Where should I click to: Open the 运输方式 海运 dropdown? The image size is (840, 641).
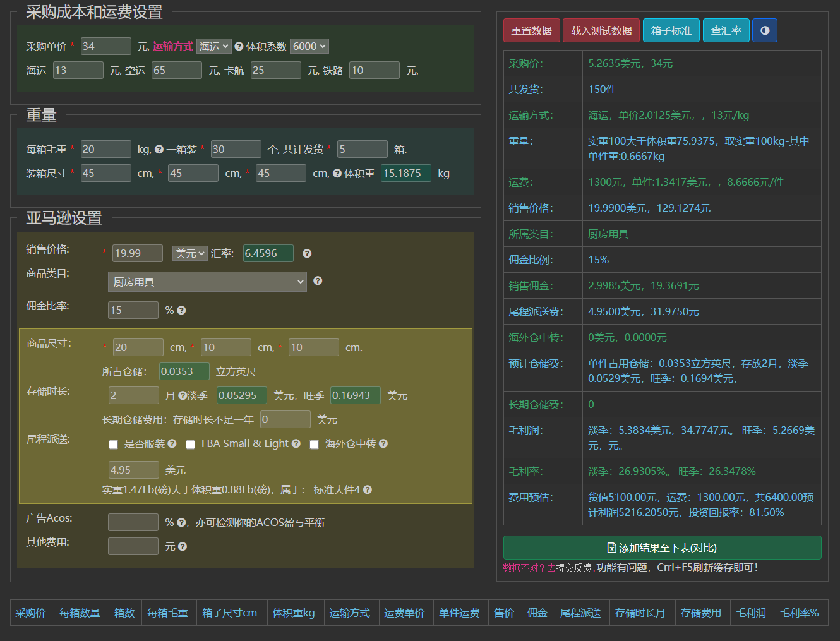213,46
